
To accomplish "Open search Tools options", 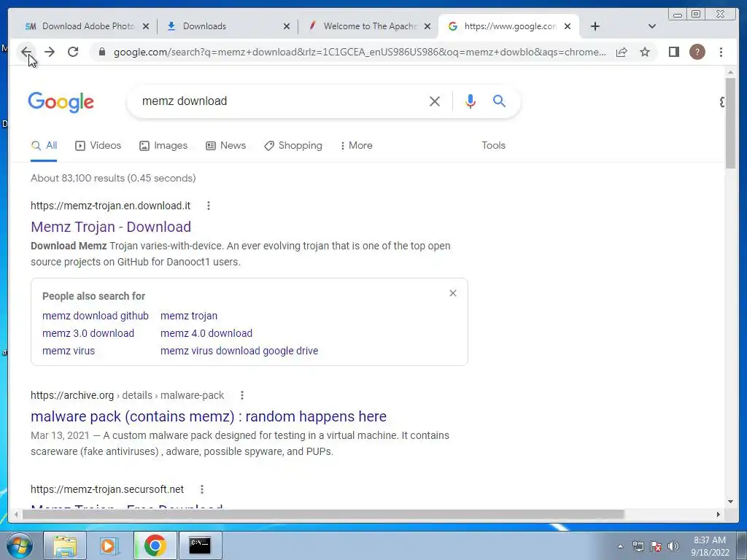I will 494,146.
